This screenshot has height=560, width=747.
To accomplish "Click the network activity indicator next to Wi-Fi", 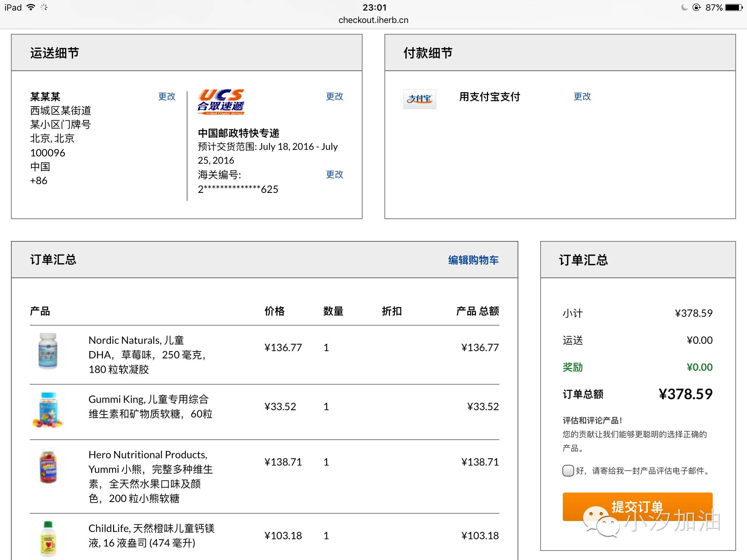I will tap(44, 7).
